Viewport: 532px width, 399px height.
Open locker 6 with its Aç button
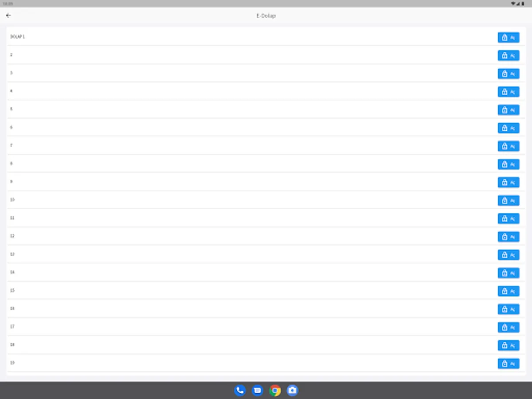509,128
